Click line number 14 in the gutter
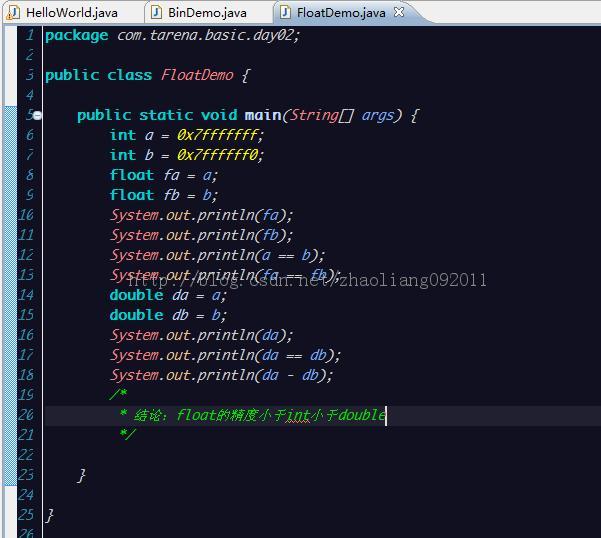This screenshot has width=601, height=538. point(26,295)
